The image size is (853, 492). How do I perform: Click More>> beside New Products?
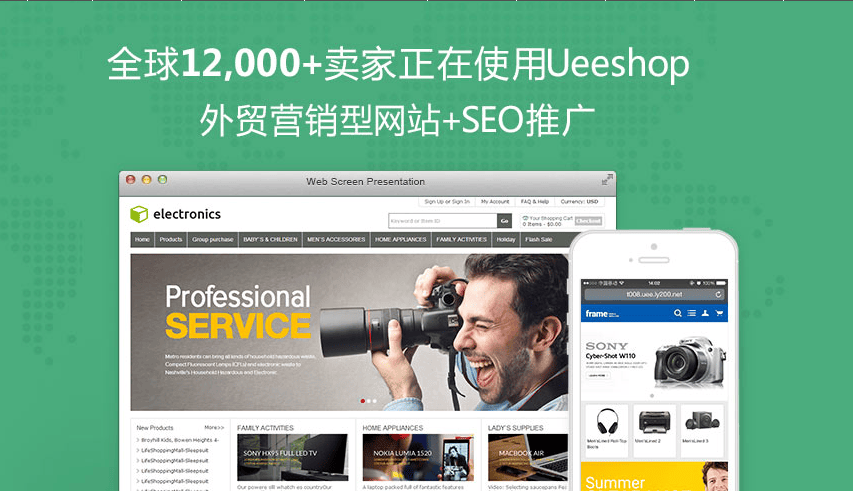tap(214, 428)
